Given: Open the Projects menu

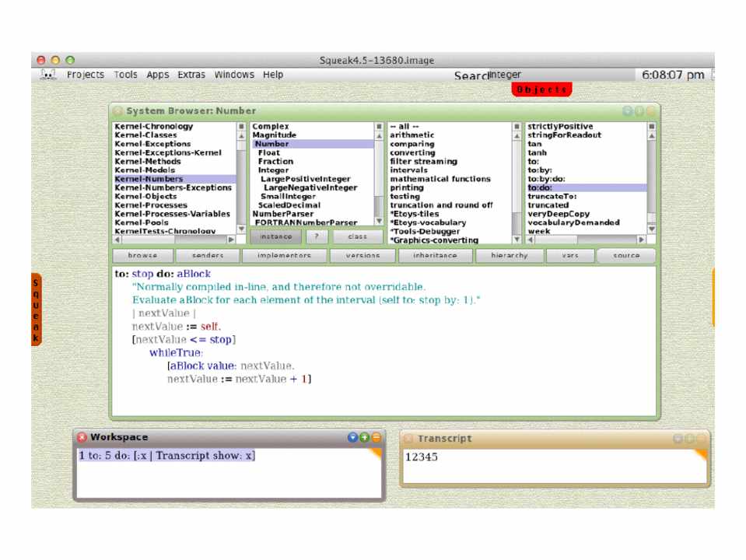Looking at the screenshot, I should coord(85,75).
